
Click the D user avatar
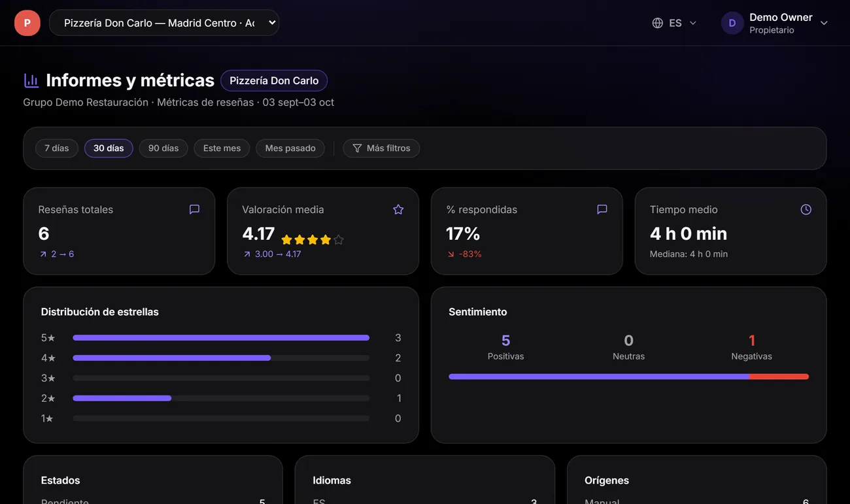pyautogui.click(x=732, y=23)
